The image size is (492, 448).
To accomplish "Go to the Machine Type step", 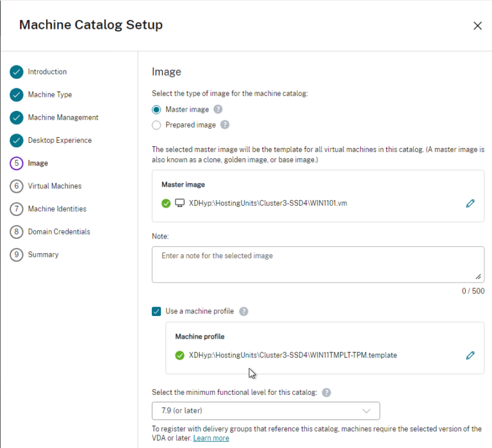I will [x=49, y=95].
